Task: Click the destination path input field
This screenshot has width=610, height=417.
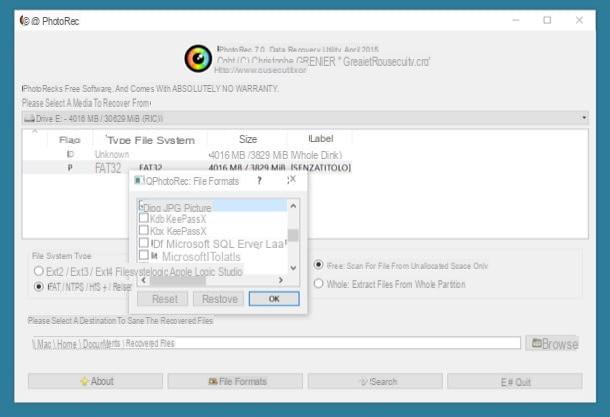Action: tap(276, 343)
